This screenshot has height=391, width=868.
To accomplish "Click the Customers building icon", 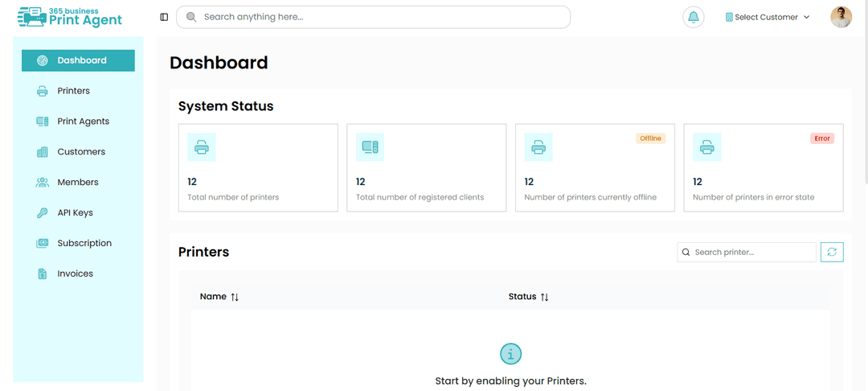I will tap(42, 152).
